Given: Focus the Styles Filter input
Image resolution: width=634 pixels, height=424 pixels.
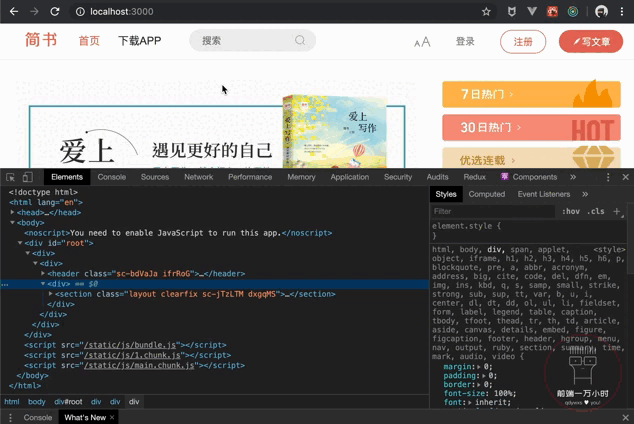Looking at the screenshot, I should click(493, 211).
